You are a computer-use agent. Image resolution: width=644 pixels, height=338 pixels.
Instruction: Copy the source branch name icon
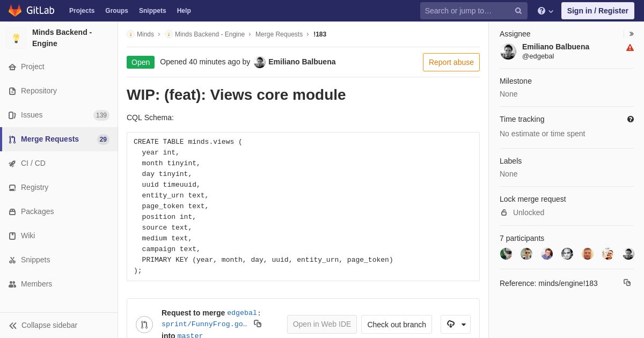point(258,324)
